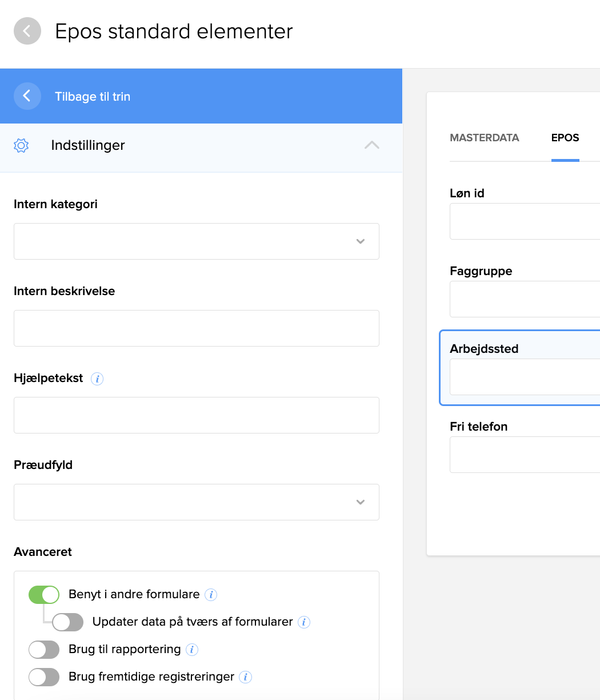Enable Updater data på tværs af formularer
This screenshot has height=700, width=600.
[68, 622]
